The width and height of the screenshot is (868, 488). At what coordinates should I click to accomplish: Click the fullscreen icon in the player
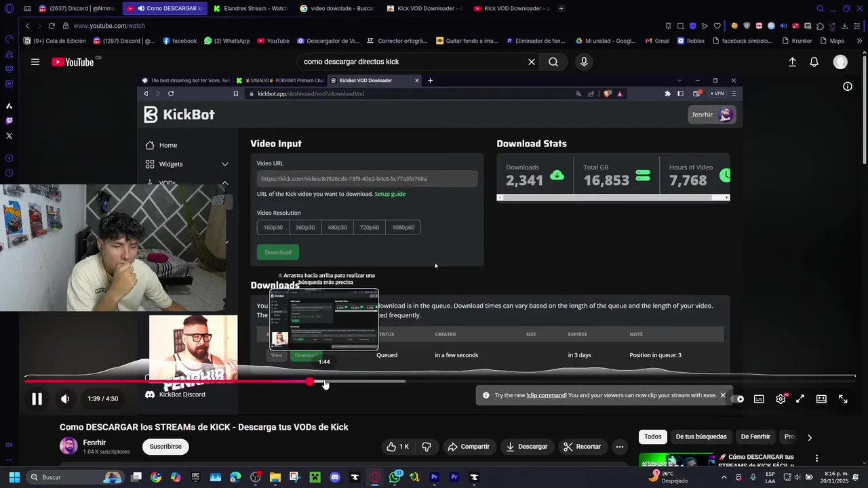[x=843, y=399]
